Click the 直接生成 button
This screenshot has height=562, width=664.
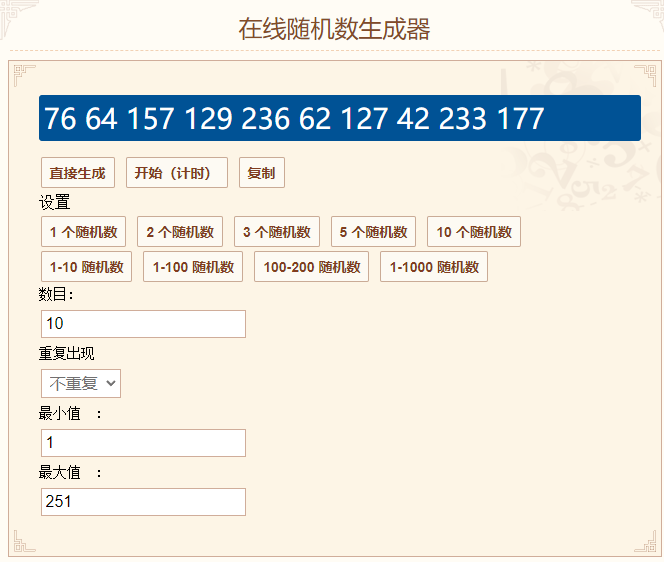(77, 173)
